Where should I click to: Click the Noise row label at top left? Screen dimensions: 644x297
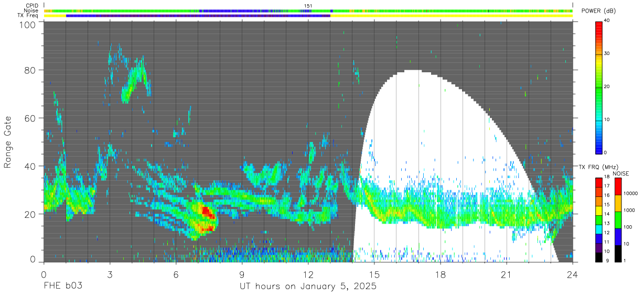click(x=31, y=10)
